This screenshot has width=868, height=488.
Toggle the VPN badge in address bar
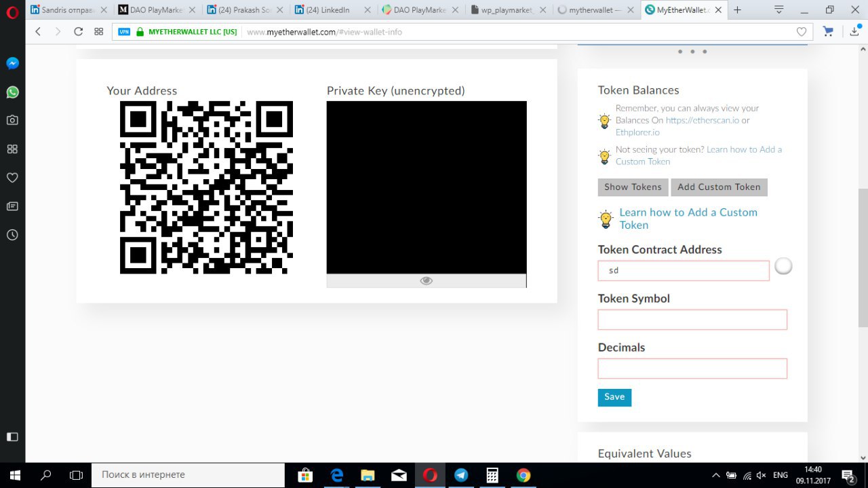coord(123,32)
